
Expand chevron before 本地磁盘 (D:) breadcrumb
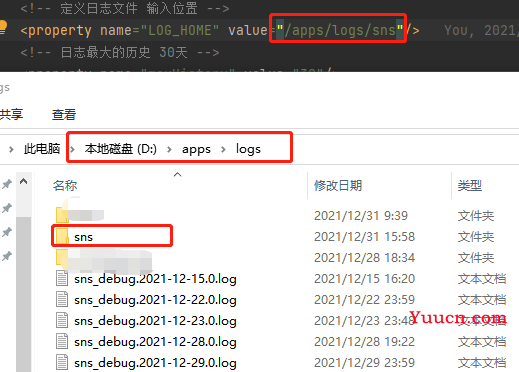point(72,149)
